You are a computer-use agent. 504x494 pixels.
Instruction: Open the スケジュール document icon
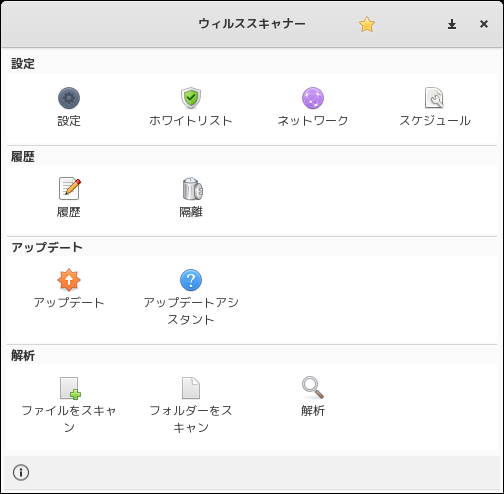(x=434, y=98)
